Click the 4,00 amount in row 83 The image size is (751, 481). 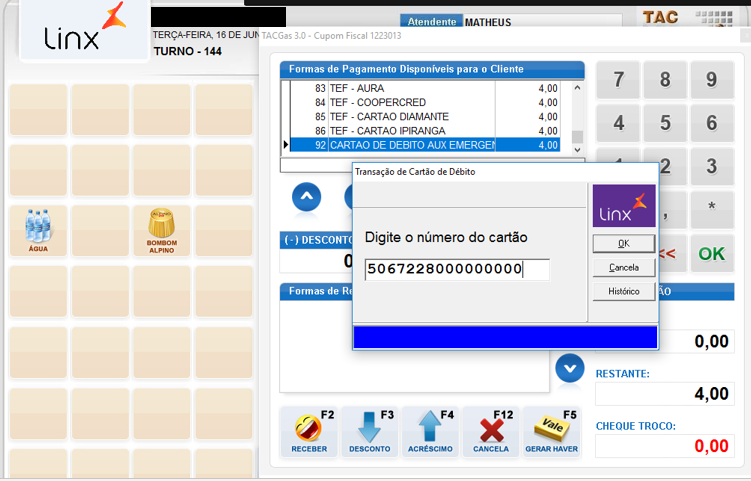(x=547, y=88)
